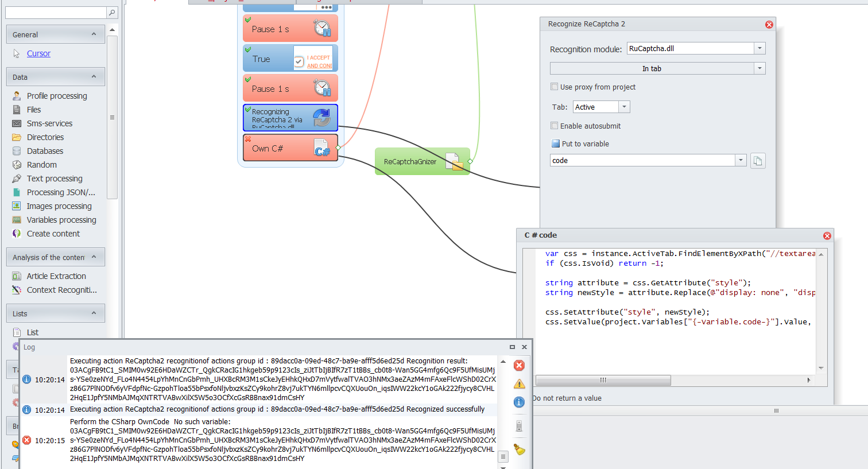The height and width of the screenshot is (469, 868).
Task: Click the Cursor link under General
Action: pos(38,53)
